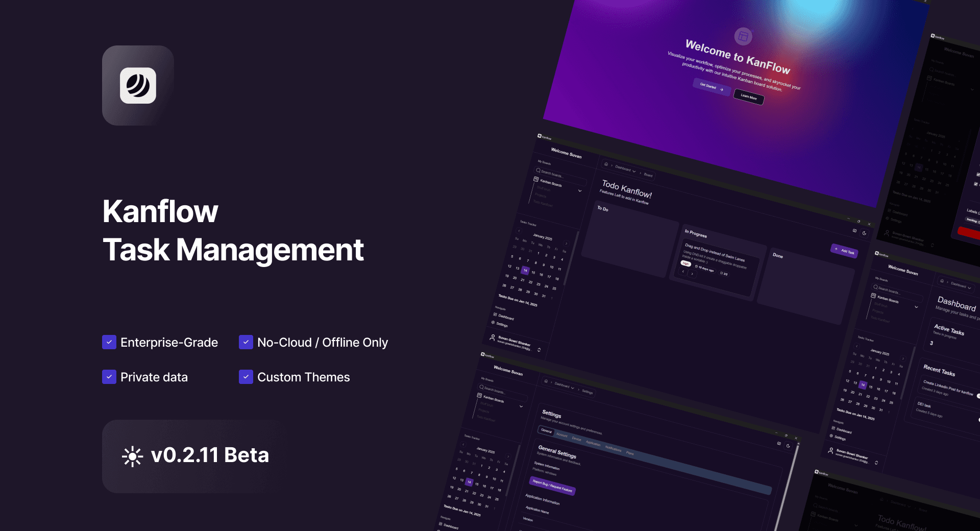
Task: Click the Report Bug / Request Feature button
Action: (x=552, y=486)
